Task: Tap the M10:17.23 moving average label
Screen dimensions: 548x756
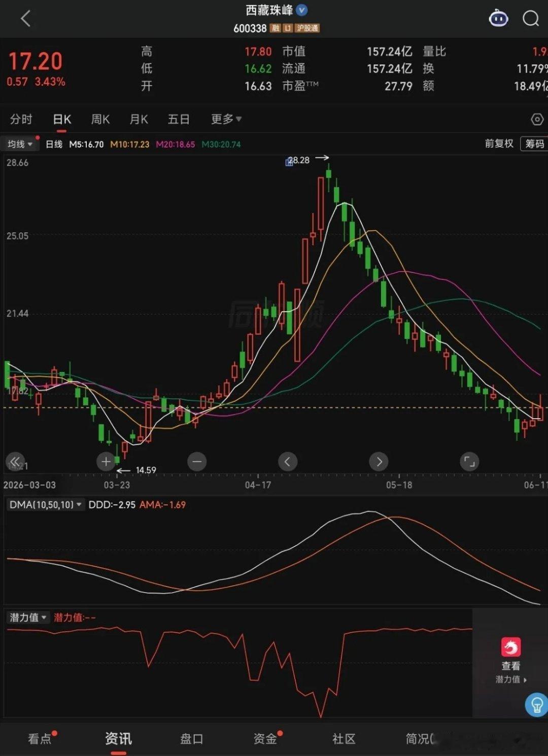Action: pos(130,144)
